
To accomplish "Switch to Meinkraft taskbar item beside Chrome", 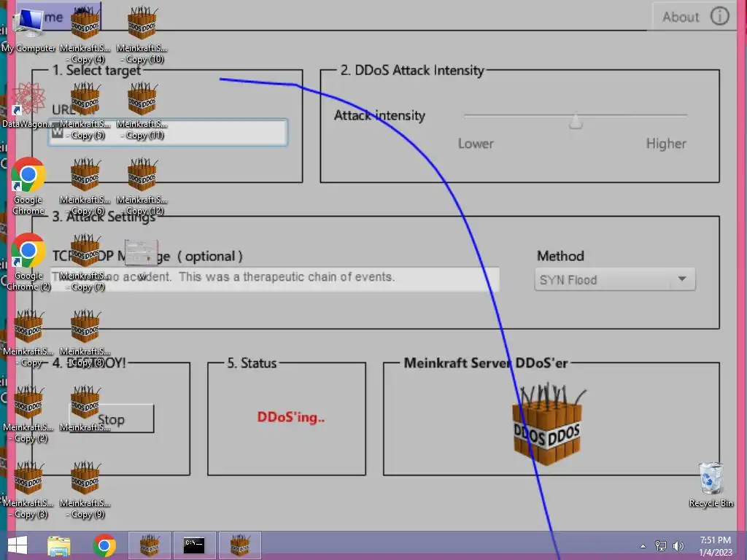I will coord(149,545).
